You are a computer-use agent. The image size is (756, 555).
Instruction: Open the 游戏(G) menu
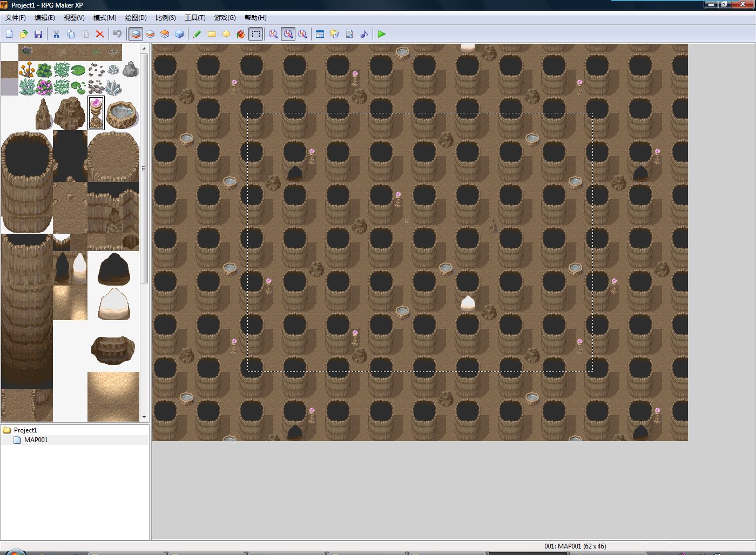pyautogui.click(x=225, y=18)
